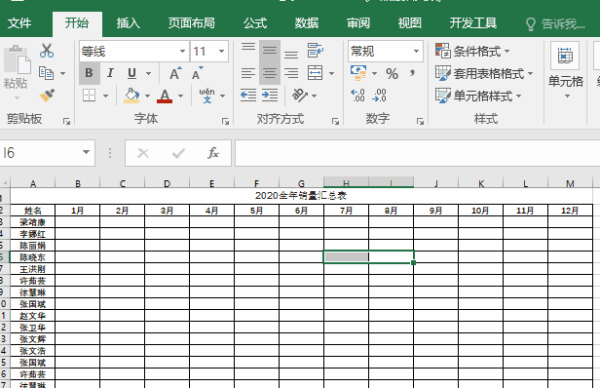The height and width of the screenshot is (388, 600).
Task: Expand the fill color dropdown arrow
Action: tap(147, 96)
